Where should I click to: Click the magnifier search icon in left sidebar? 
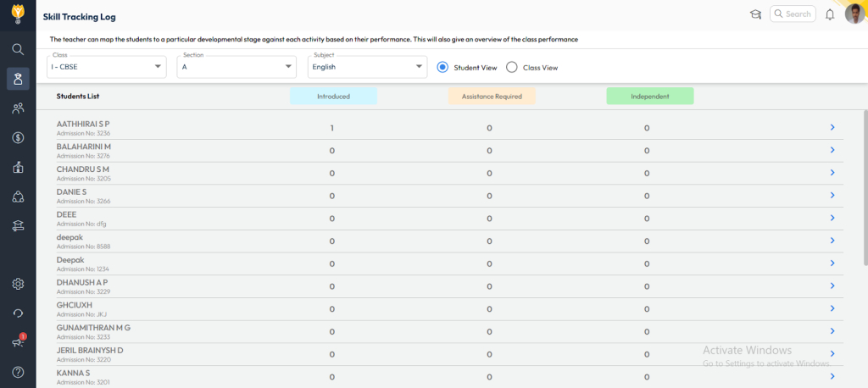(18, 49)
